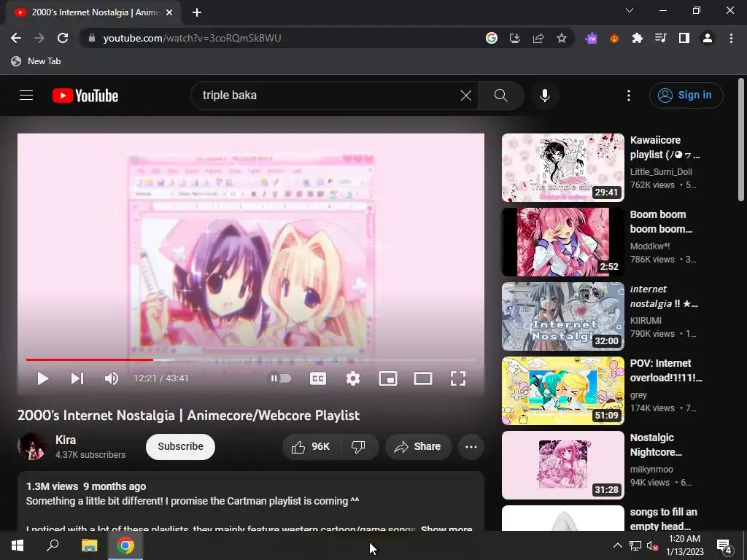The image size is (747, 560).
Task: Switch to theater mode
Action: coord(423,378)
